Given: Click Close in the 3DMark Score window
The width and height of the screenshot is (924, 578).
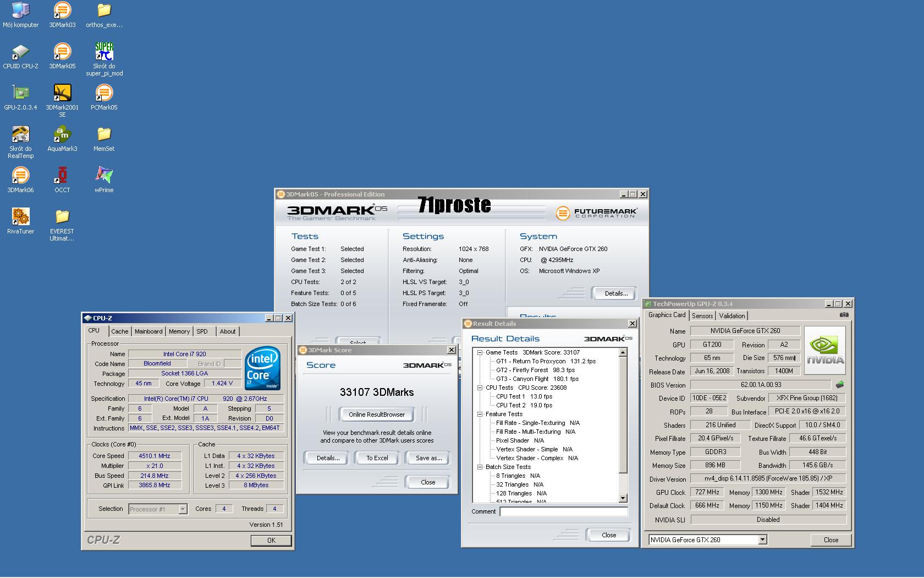Looking at the screenshot, I should [428, 482].
